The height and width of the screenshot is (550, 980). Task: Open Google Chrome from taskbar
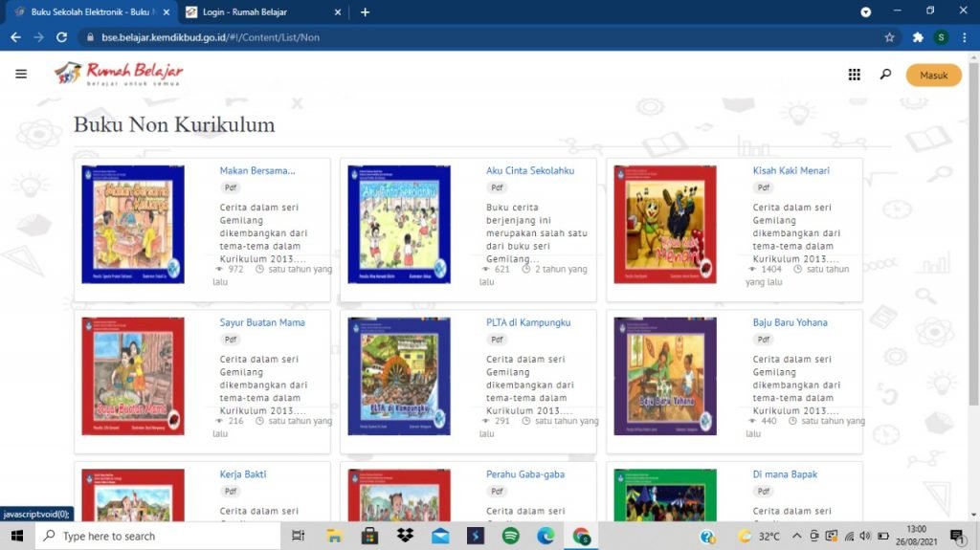tap(581, 537)
